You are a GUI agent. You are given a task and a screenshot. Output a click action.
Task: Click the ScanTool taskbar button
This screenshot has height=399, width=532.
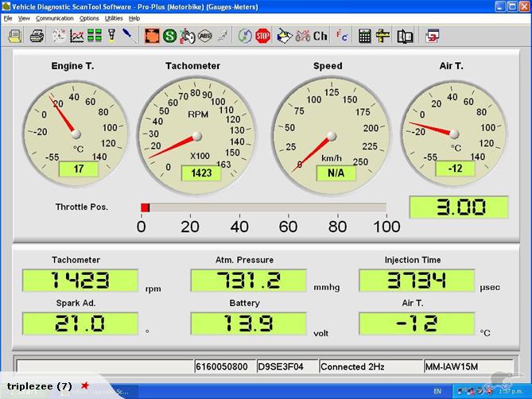tap(99, 392)
